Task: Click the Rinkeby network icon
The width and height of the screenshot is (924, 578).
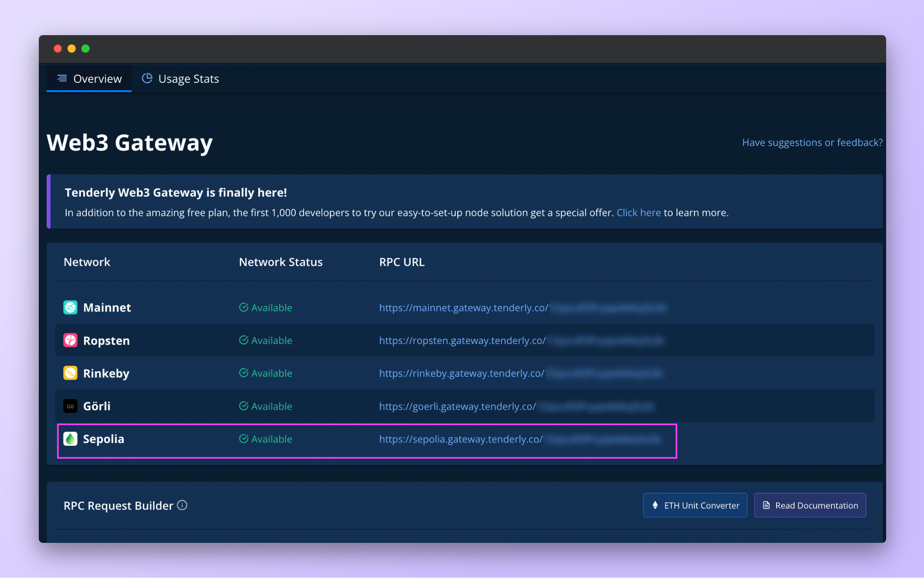Action: 70,373
